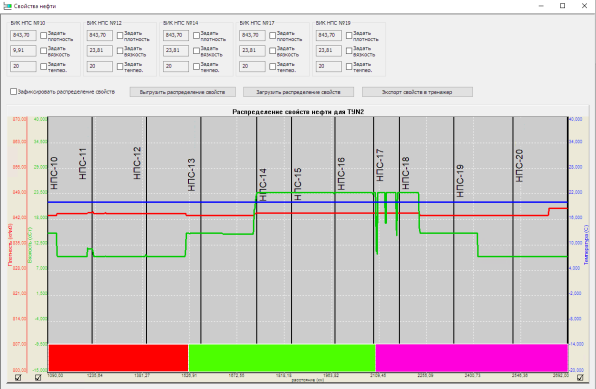This screenshot has height=389, width=596.
Task: Click the viscosity field of БИК НПС №17
Action: pos(252,51)
